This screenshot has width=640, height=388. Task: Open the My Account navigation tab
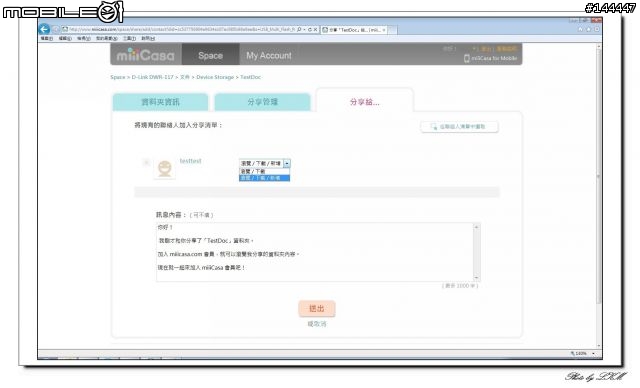(269, 55)
